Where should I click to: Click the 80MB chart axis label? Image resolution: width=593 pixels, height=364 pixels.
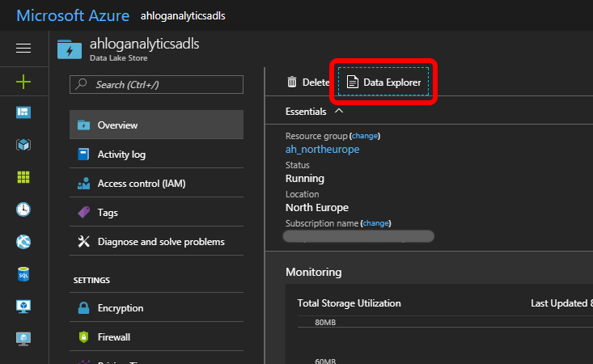point(325,323)
